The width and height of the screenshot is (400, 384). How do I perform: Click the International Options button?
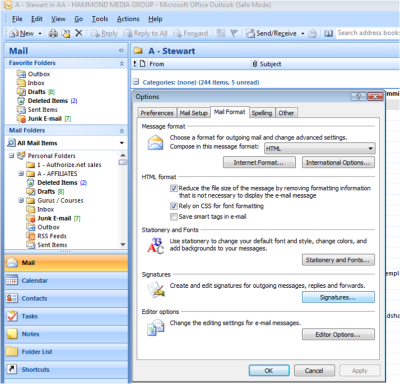coord(338,163)
